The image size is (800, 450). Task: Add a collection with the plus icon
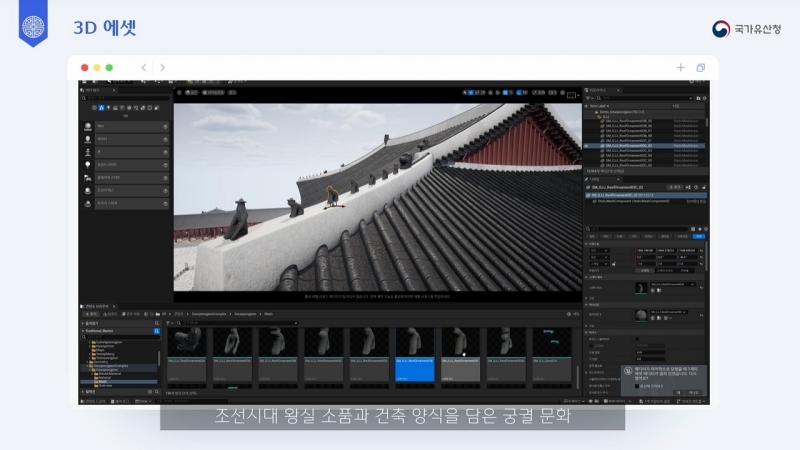[149, 392]
